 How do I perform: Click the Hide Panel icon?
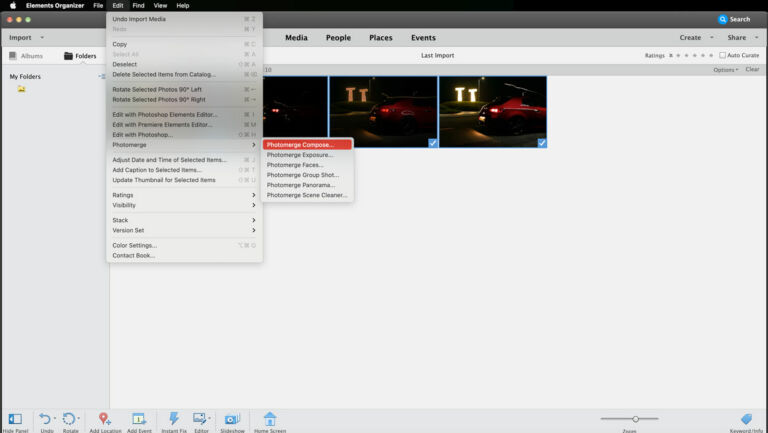coord(15,419)
